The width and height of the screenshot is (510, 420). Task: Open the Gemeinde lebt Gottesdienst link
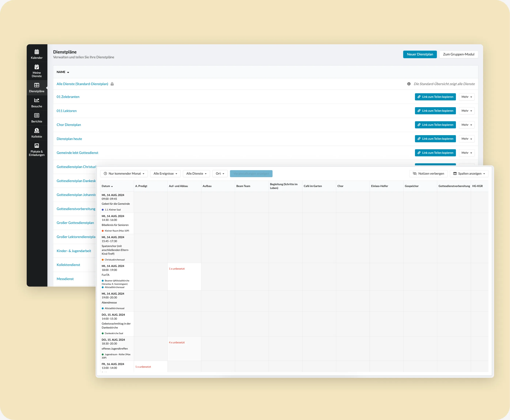tap(77, 153)
